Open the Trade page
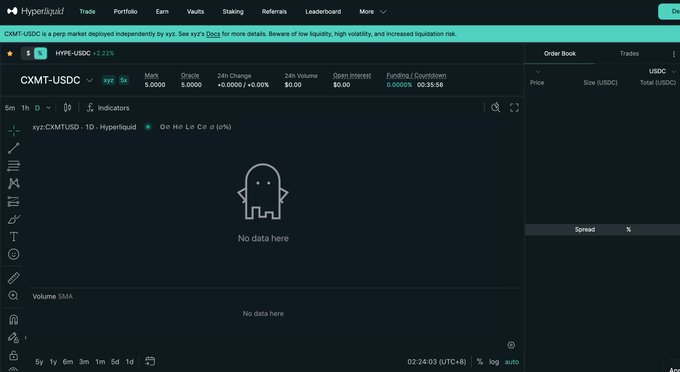 [x=87, y=12]
